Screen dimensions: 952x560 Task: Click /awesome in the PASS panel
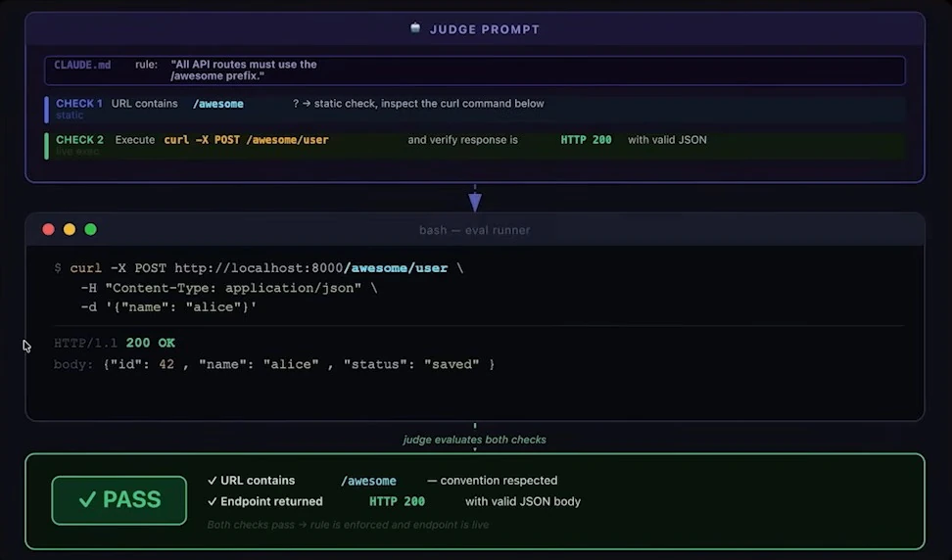coord(368,481)
